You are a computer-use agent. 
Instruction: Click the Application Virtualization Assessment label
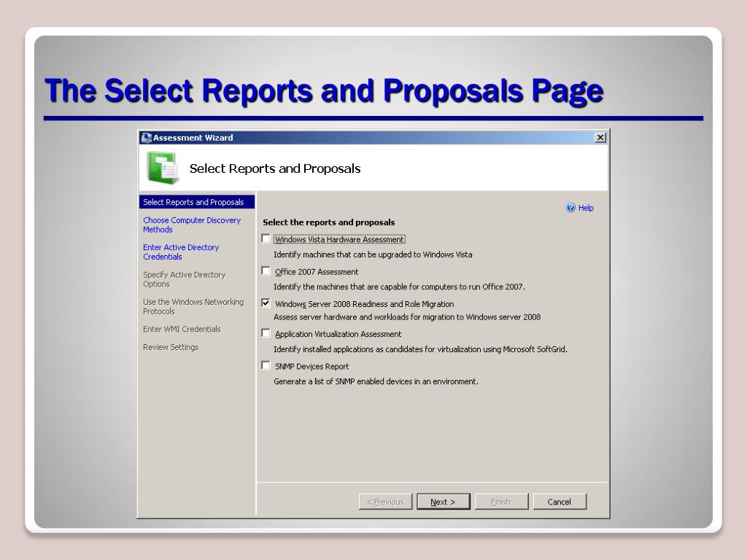tap(338, 334)
